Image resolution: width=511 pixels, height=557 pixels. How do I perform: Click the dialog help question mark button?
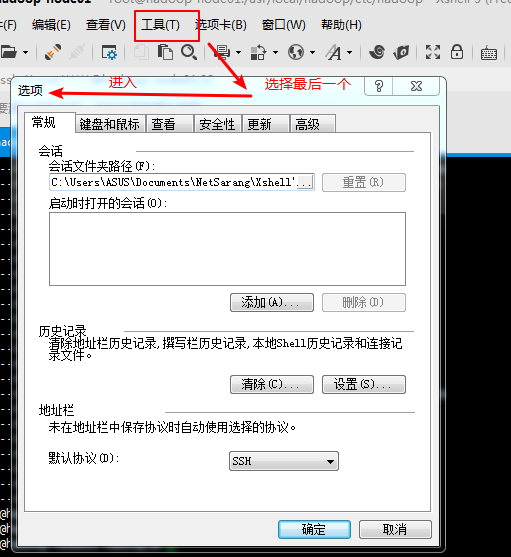coord(379,86)
